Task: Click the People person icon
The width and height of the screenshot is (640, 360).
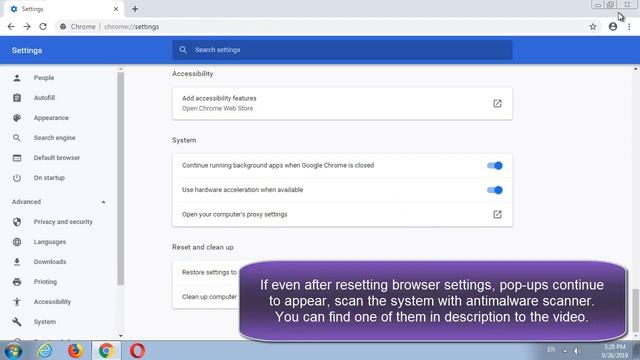Action: point(17,78)
